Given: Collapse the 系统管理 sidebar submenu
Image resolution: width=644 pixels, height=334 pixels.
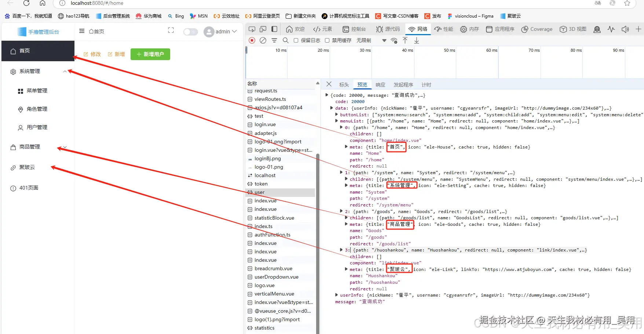Looking at the screenshot, I should pos(65,71).
